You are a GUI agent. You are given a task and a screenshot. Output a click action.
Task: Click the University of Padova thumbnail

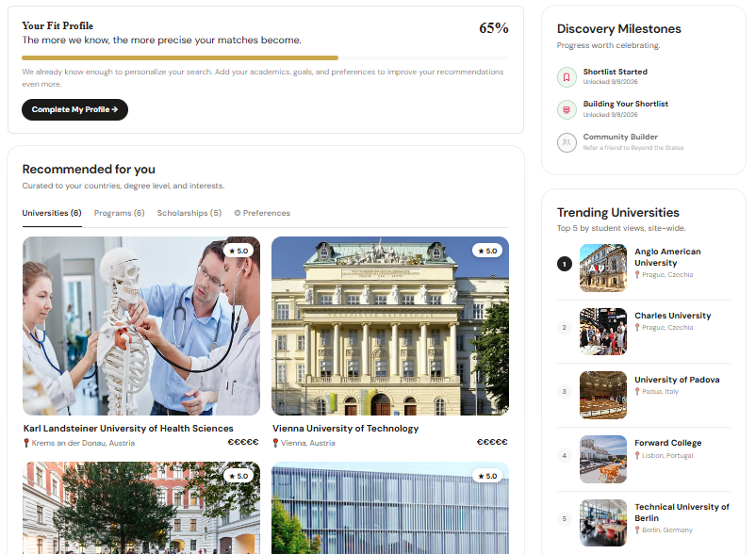[603, 395]
